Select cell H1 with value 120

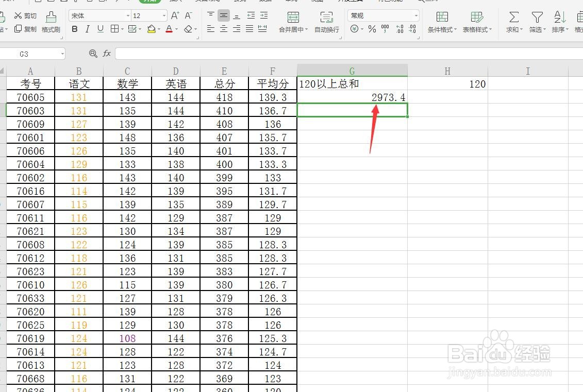[x=447, y=84]
